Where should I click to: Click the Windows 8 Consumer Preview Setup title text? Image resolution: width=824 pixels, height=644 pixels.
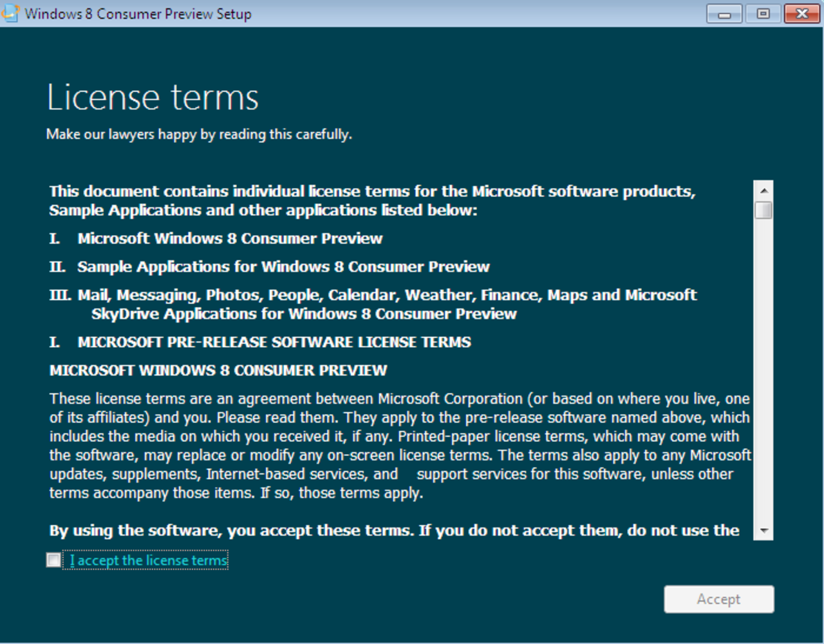pyautogui.click(x=137, y=14)
